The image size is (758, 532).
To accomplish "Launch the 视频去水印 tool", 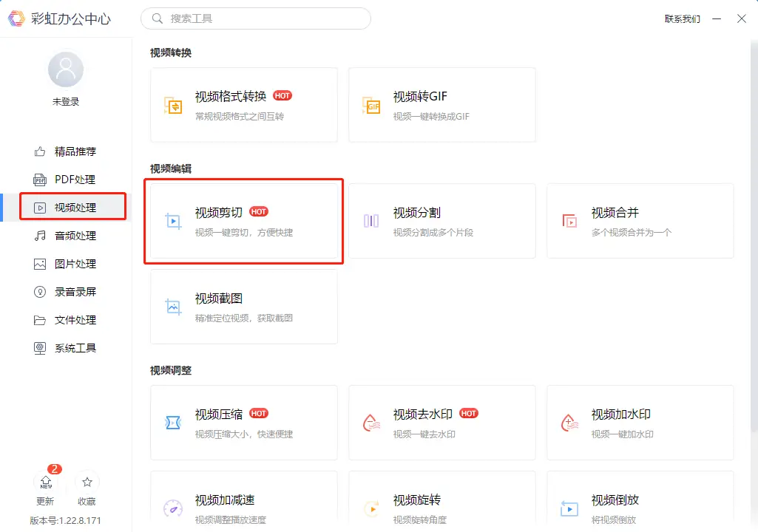I will coord(441,423).
